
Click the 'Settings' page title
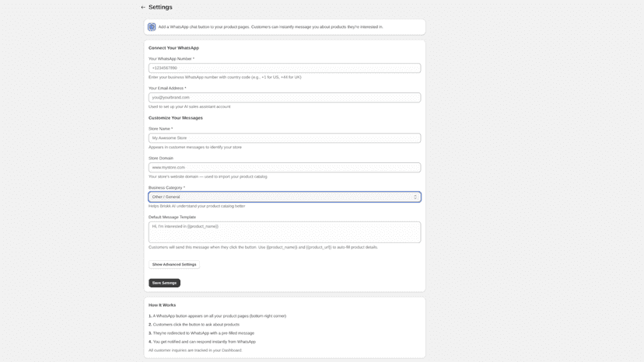point(160,7)
